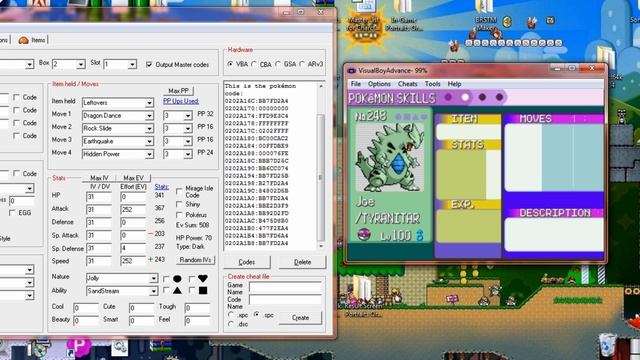Click the Max IV button

[99, 178]
